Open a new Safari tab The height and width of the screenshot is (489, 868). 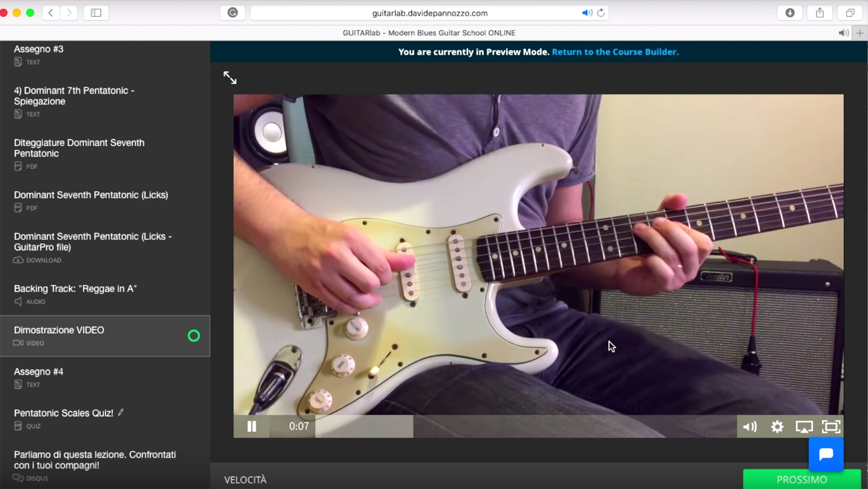coord(860,33)
